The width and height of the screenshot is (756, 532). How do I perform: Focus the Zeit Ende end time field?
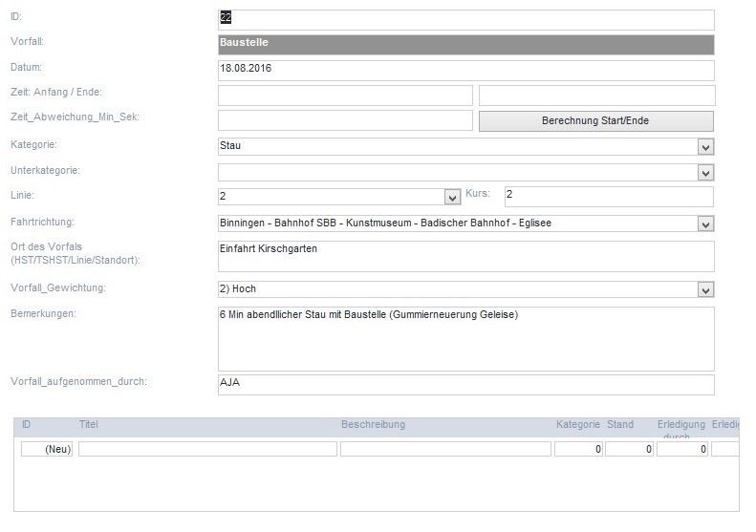point(596,96)
